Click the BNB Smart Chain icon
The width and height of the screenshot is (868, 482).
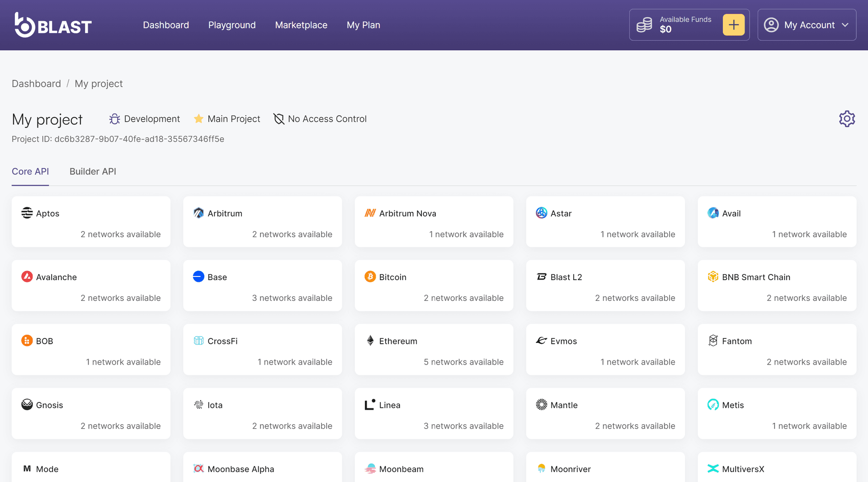click(x=713, y=276)
